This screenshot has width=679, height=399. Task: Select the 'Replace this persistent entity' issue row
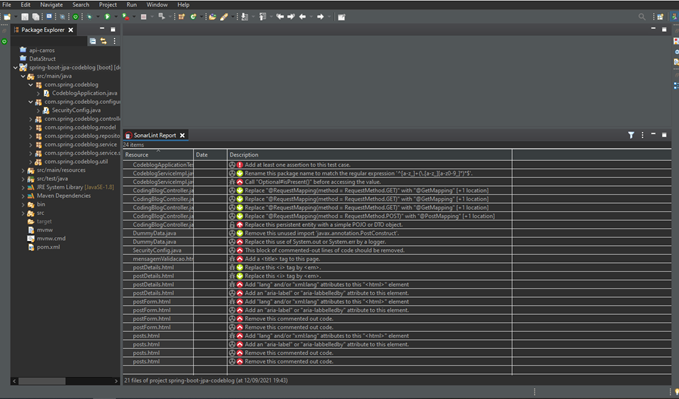[x=397, y=225]
